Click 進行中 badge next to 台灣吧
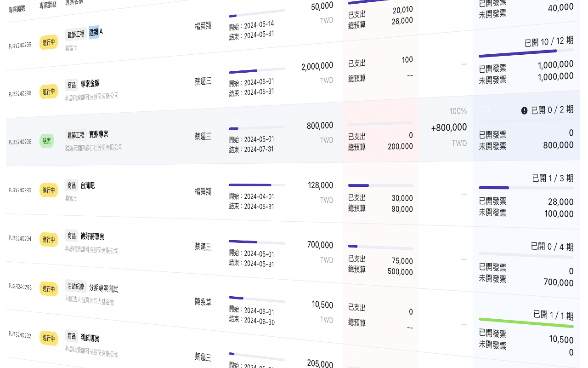This screenshot has width=588, height=368. [49, 190]
